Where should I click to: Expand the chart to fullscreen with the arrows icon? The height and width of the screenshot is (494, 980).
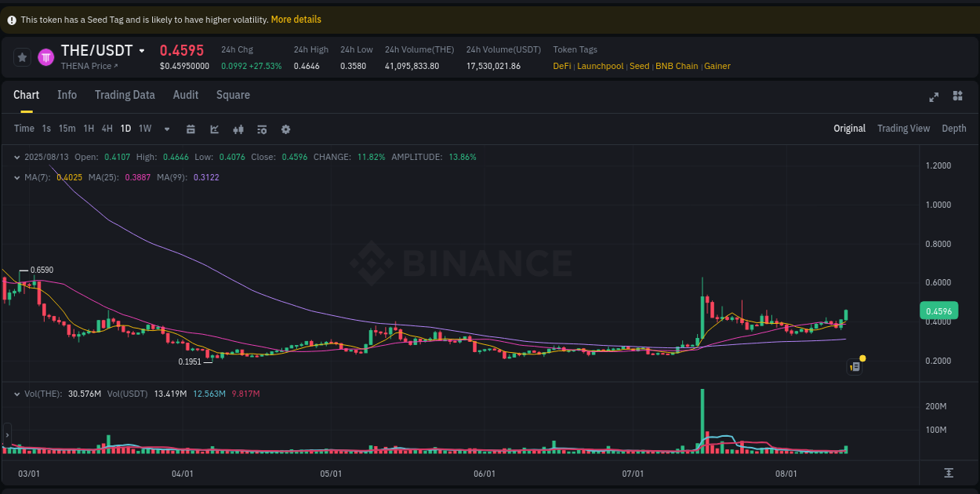(x=934, y=96)
